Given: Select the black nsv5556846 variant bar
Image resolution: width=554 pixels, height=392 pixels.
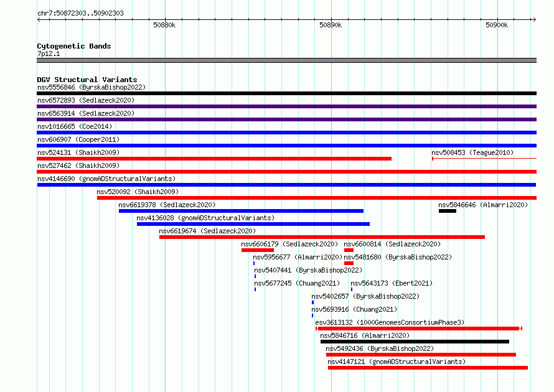Looking at the screenshot, I should tap(286, 93).
